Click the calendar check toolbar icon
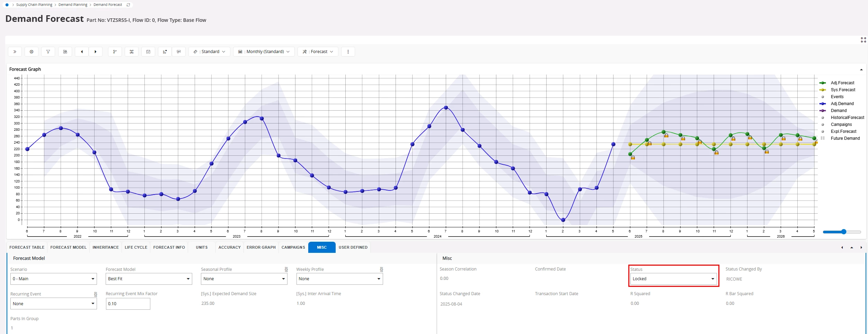The width and height of the screenshot is (868, 334). coord(148,52)
